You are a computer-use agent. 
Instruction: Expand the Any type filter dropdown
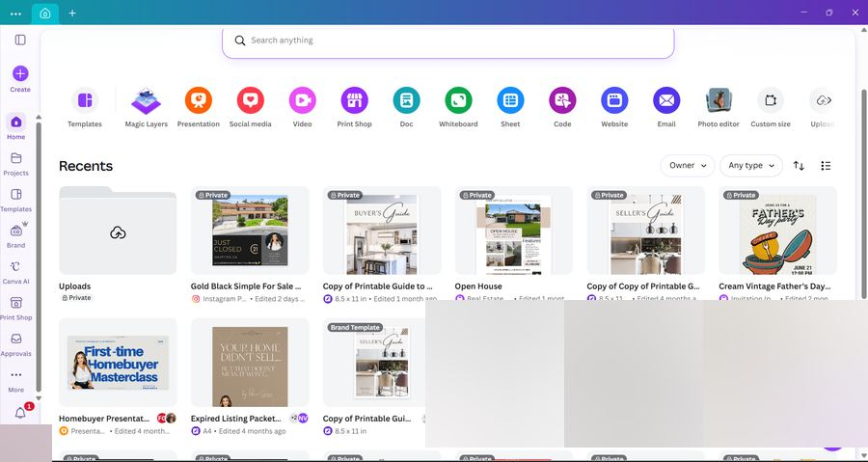click(x=751, y=166)
